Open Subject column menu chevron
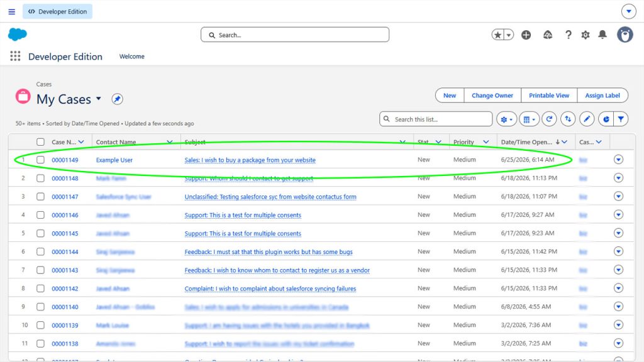Screen dimensions: 644x362 [x=402, y=142]
